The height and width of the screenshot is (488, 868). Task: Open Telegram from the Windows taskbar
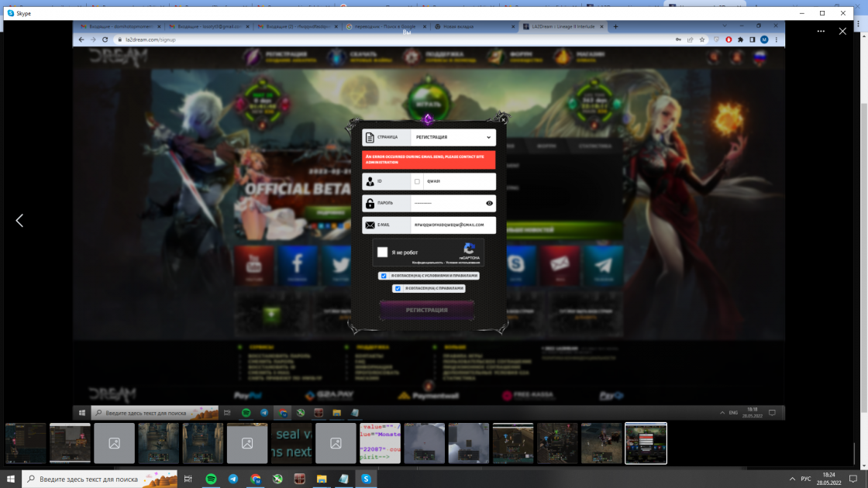click(x=233, y=479)
